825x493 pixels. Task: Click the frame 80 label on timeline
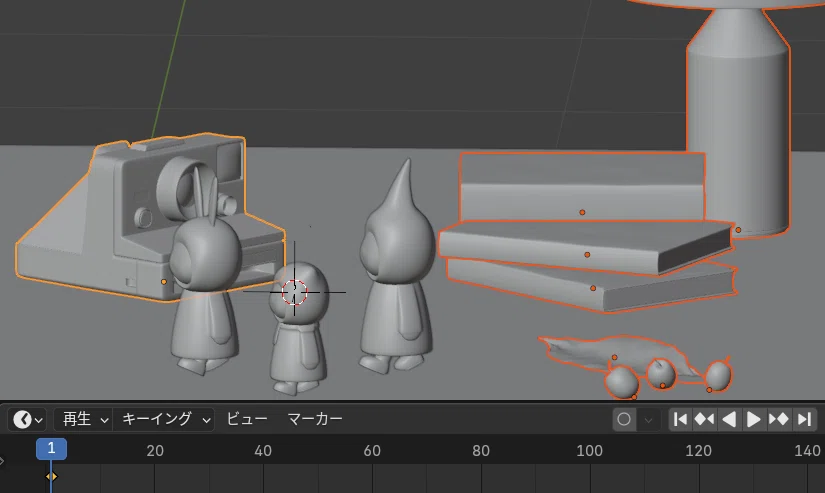pos(481,451)
